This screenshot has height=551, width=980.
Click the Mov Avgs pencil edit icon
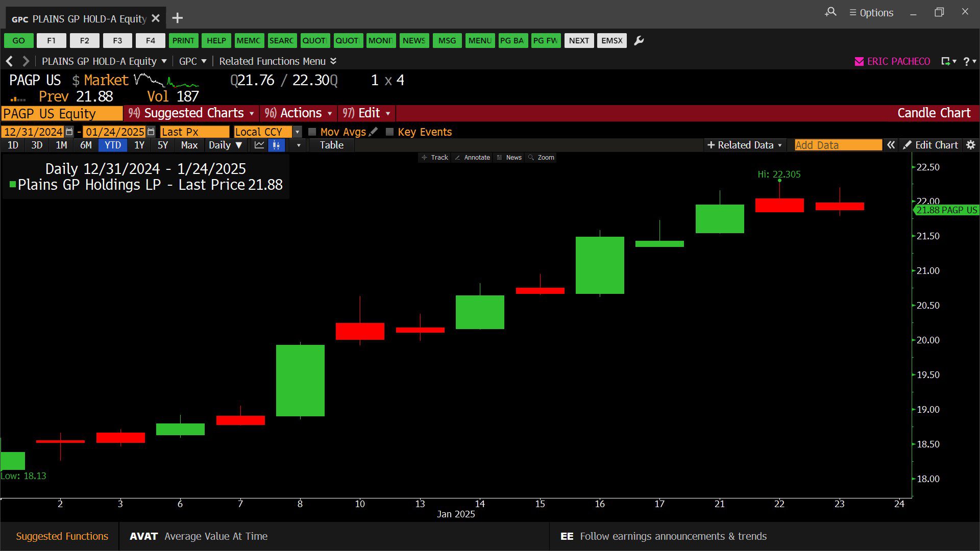click(374, 132)
